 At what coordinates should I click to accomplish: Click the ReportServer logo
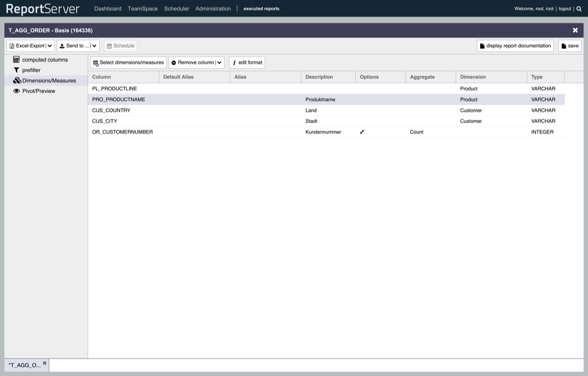coord(43,9)
